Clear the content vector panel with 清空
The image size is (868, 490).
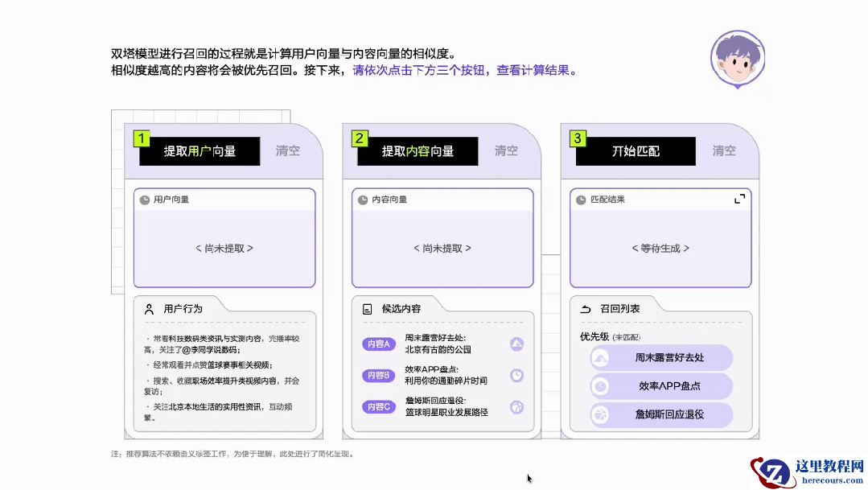point(506,150)
